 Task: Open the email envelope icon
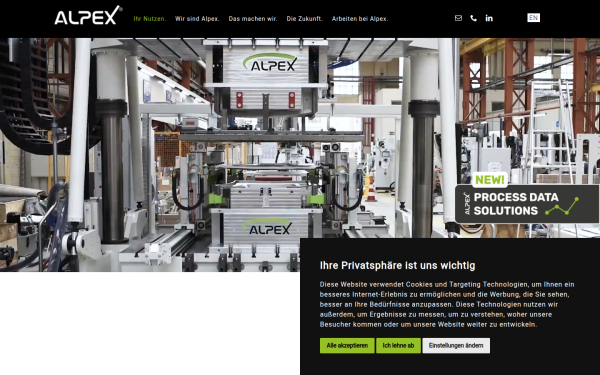458,18
